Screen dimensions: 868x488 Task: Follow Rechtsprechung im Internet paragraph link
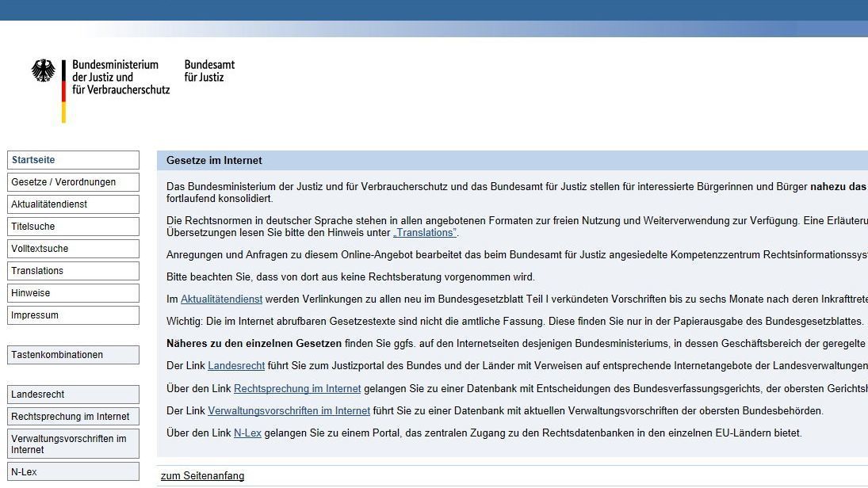tap(297, 388)
